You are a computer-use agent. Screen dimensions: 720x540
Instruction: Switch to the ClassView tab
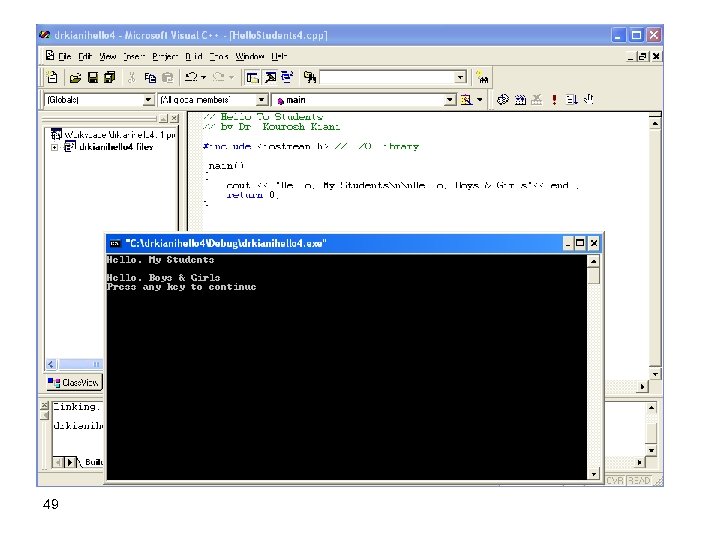point(74,382)
